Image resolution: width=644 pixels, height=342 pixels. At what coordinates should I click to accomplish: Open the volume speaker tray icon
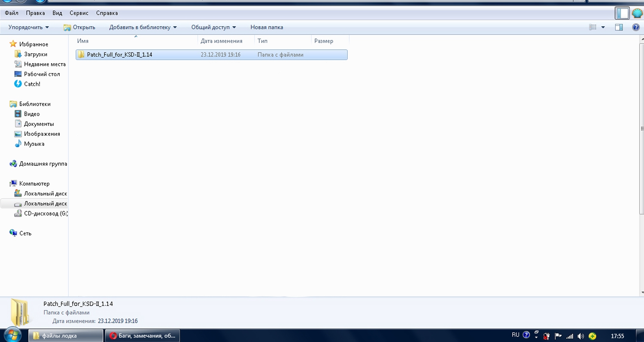(x=581, y=336)
